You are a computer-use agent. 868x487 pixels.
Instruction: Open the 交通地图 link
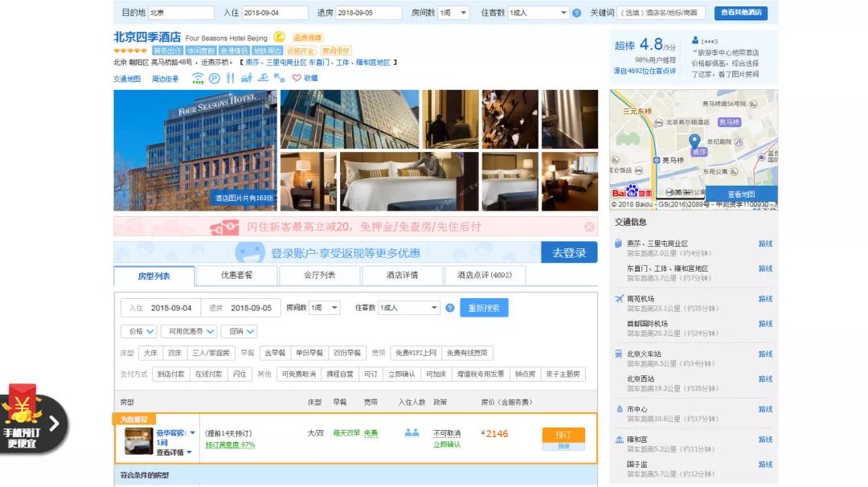(x=127, y=79)
